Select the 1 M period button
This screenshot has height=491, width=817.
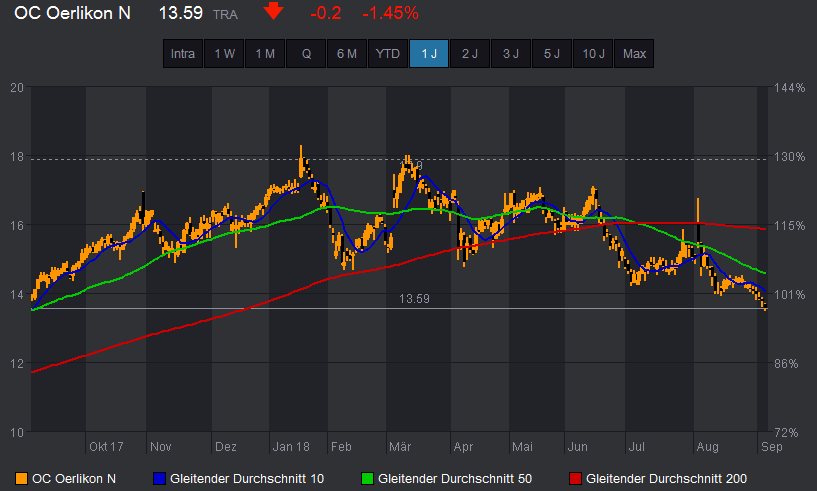click(265, 54)
